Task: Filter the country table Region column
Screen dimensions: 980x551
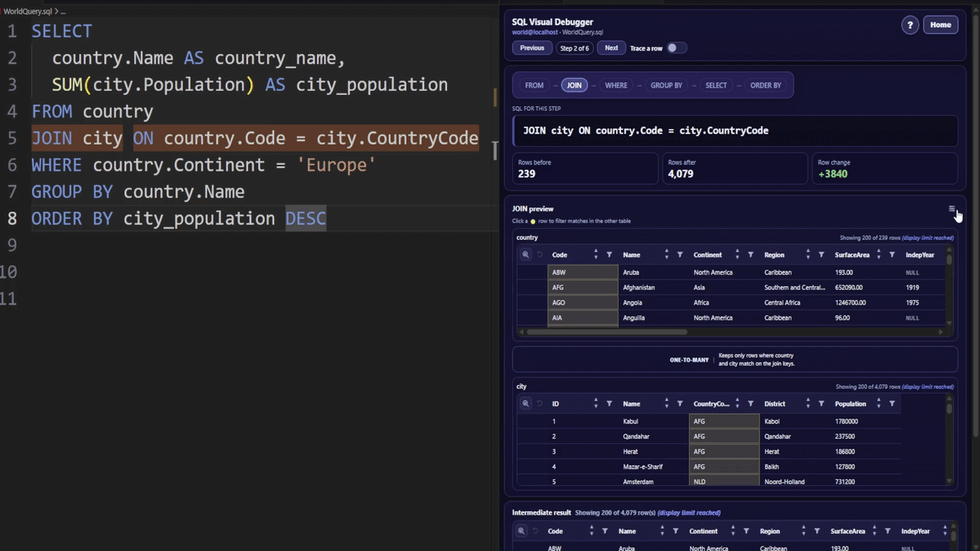Action: (x=821, y=255)
